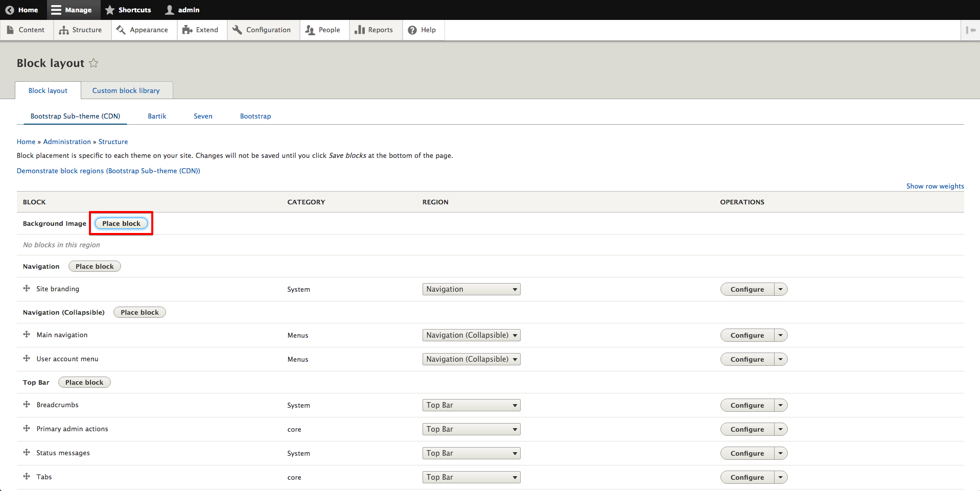Screen dimensions: 980x491
Task: Toggle Show row weights
Action: click(x=935, y=186)
